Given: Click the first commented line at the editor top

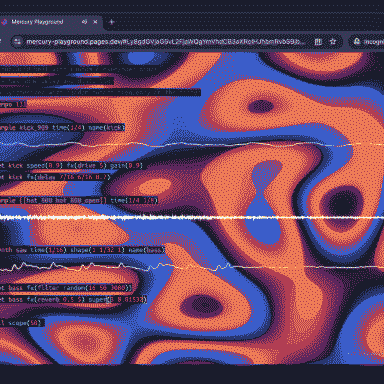Looking at the screenshot, I should click(x=78, y=70).
